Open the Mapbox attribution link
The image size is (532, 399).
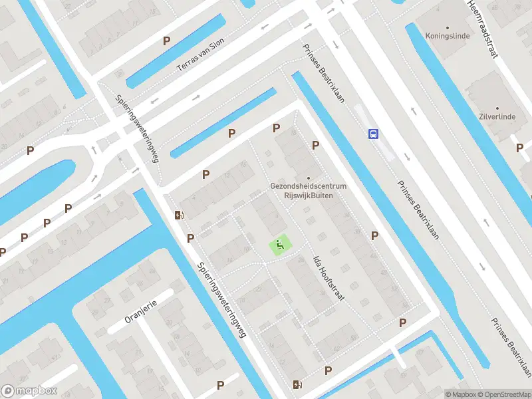coord(461,394)
